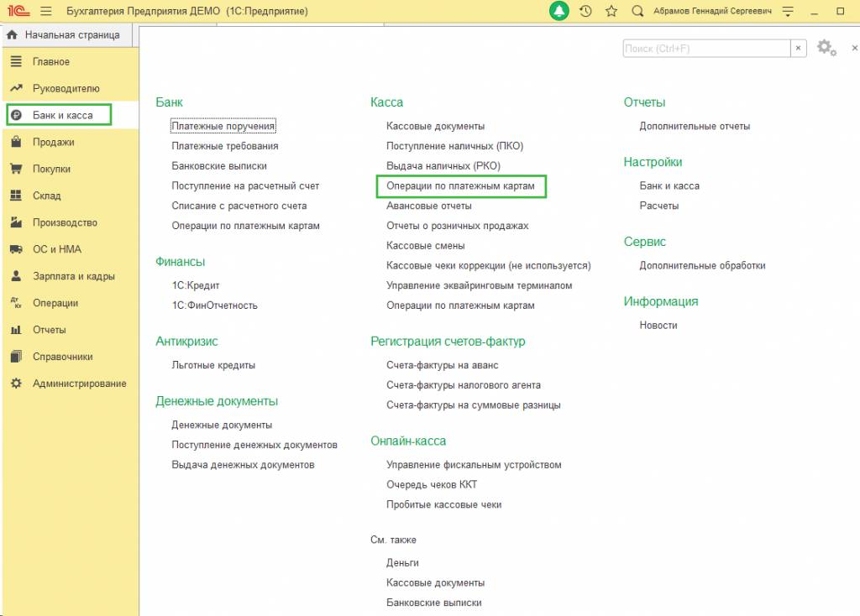This screenshot has height=616, width=860.
Task: Click the Зарплата и кадры person icon
Action: coord(17,275)
